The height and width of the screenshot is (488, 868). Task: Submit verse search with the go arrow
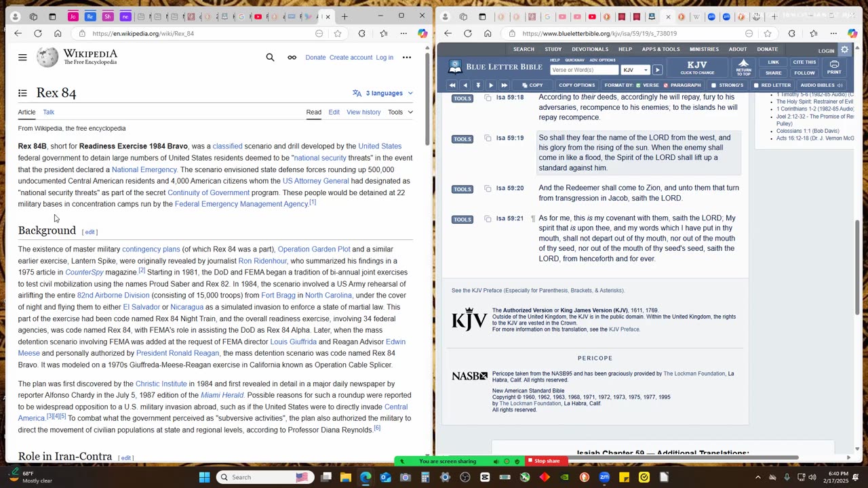pyautogui.click(x=657, y=70)
